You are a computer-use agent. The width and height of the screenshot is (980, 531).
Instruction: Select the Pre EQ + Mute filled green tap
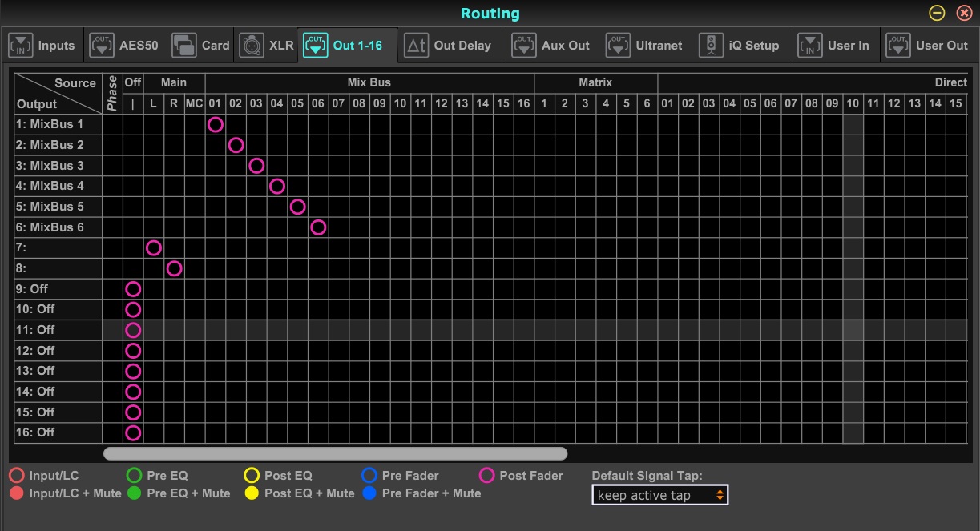(x=134, y=493)
